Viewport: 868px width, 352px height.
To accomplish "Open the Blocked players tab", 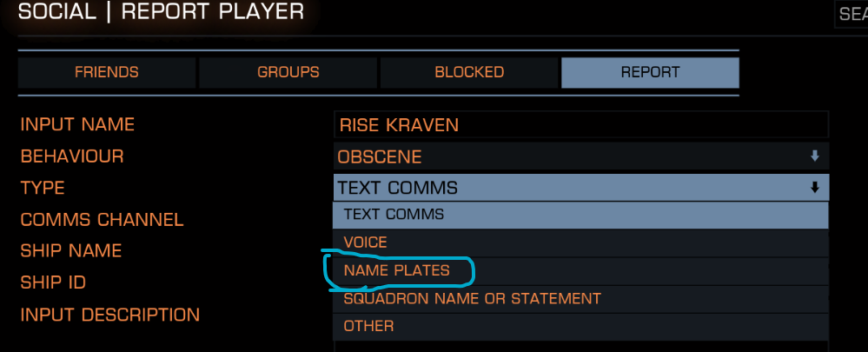I will (469, 72).
